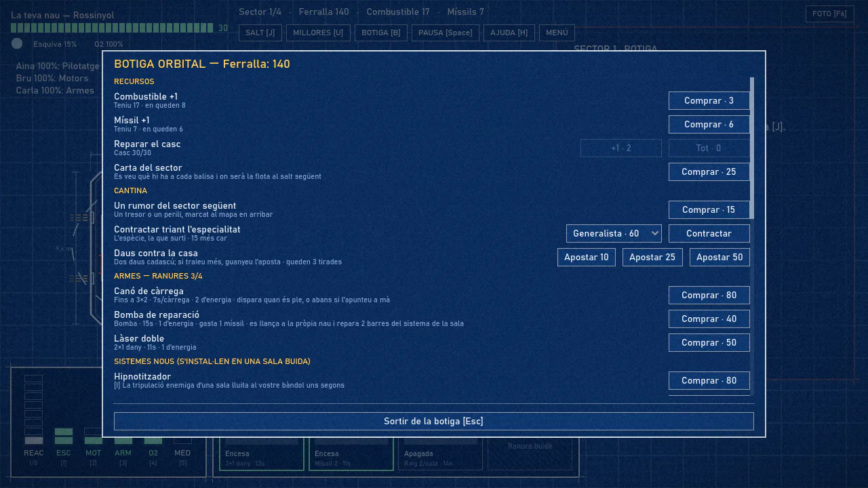Click the REAC reactor power column
Screen dimensions: 868x488
34,409
